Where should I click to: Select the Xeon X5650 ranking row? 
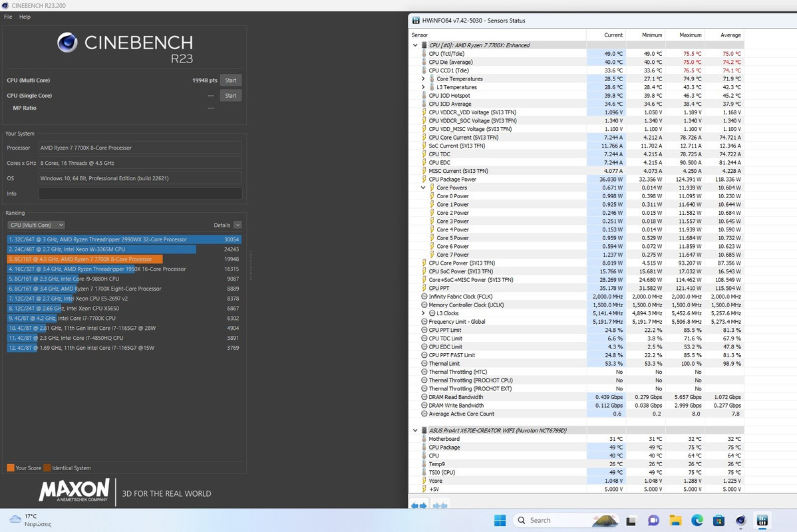coord(124,309)
